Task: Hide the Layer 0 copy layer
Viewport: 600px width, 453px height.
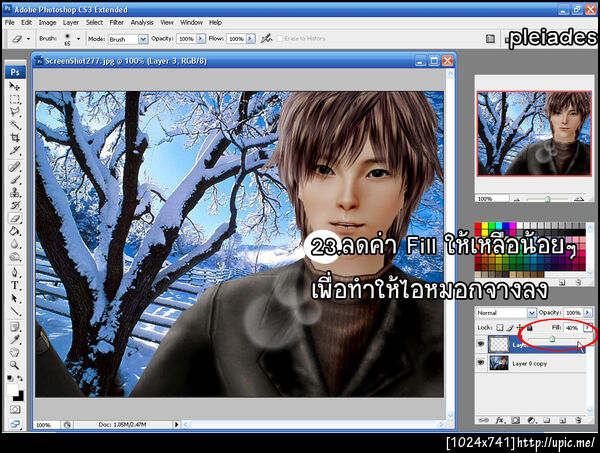Action: (481, 362)
